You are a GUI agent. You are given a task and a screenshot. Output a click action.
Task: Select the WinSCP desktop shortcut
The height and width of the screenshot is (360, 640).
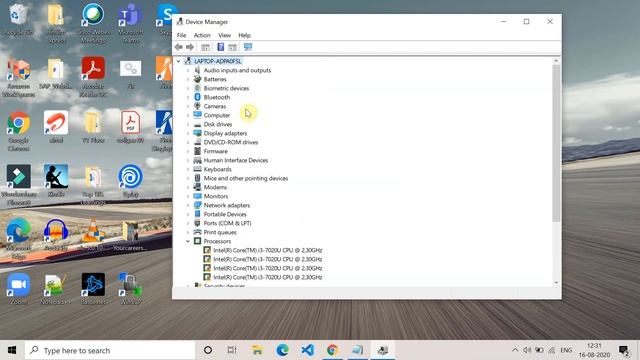point(131,289)
